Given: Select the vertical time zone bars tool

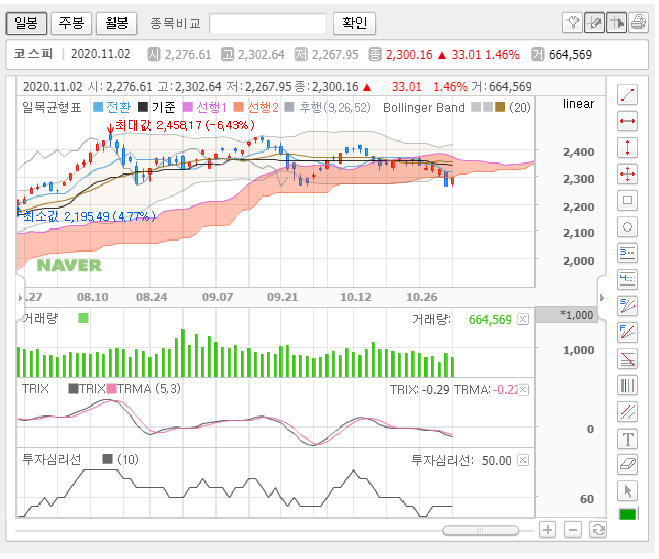Looking at the screenshot, I should pyautogui.click(x=627, y=385).
